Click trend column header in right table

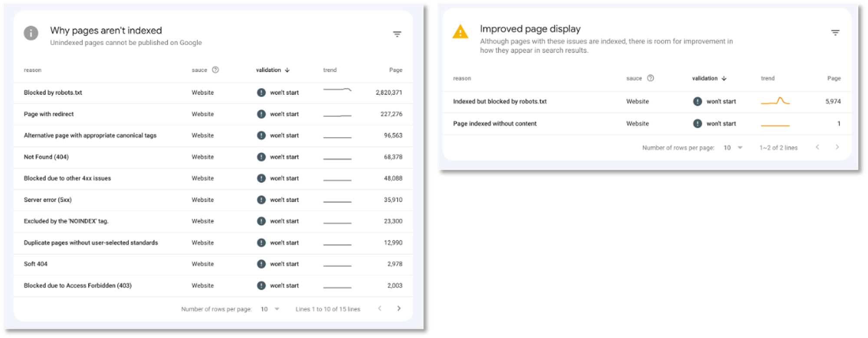[768, 79]
